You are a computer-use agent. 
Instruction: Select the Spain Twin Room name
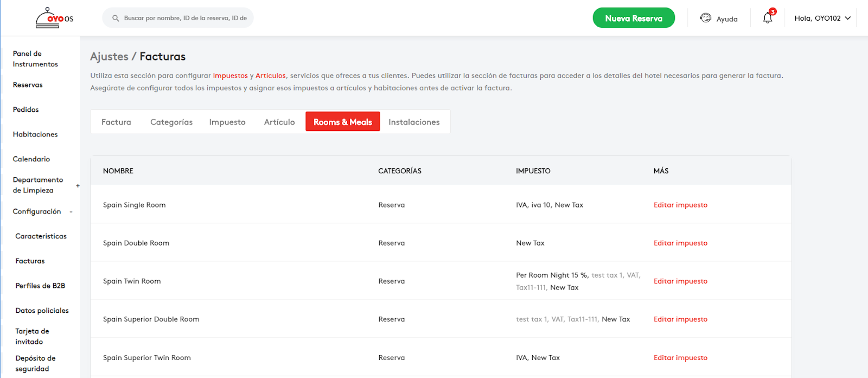(132, 281)
